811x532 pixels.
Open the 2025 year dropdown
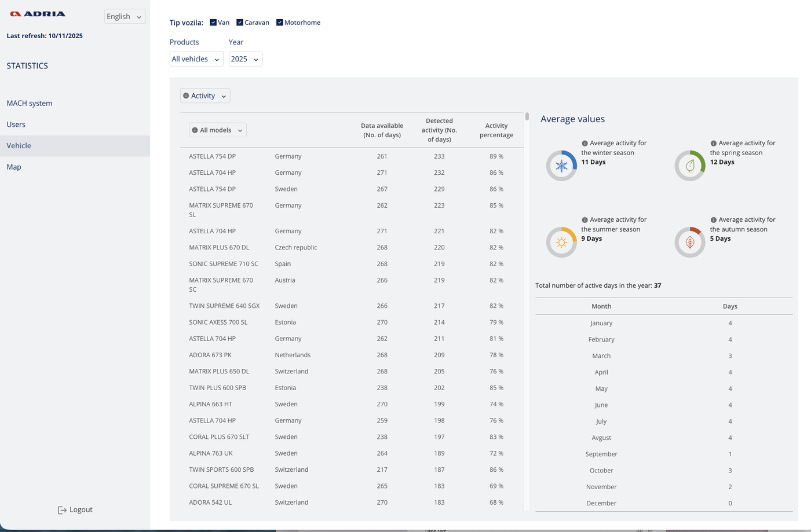(246, 59)
